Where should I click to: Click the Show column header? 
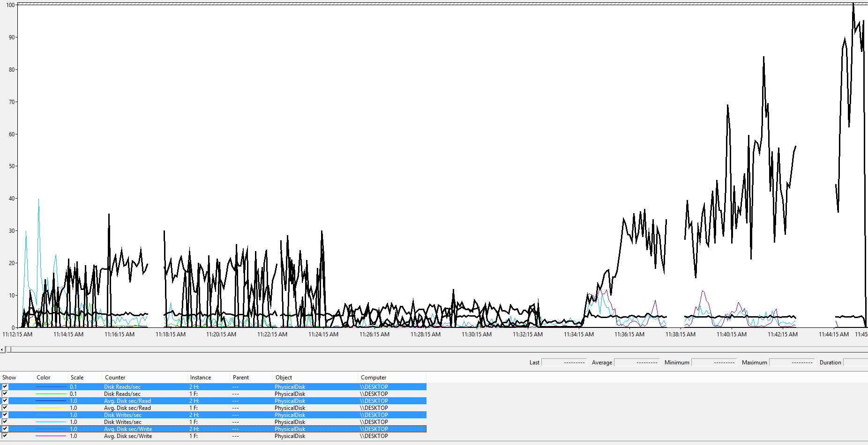pos(9,378)
